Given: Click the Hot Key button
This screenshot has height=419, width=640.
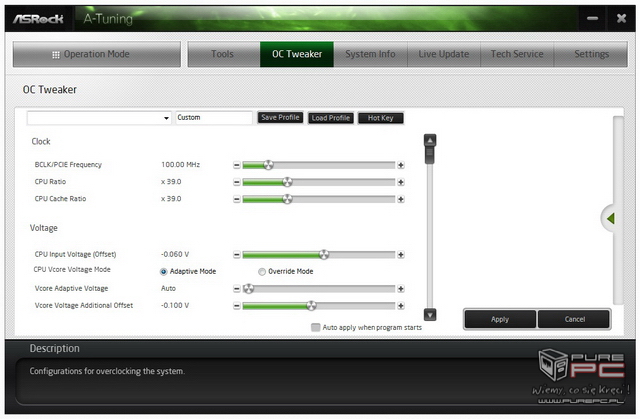Looking at the screenshot, I should pyautogui.click(x=381, y=118).
